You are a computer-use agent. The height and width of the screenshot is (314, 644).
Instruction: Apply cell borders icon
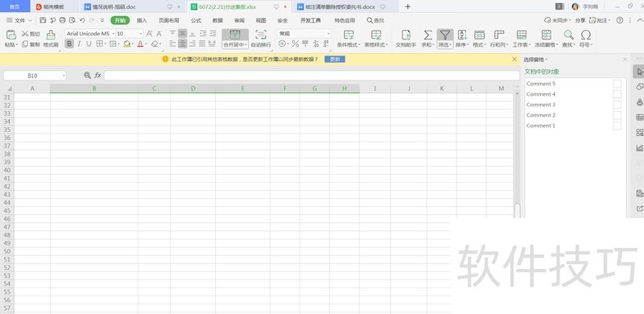pyautogui.click(x=99, y=43)
